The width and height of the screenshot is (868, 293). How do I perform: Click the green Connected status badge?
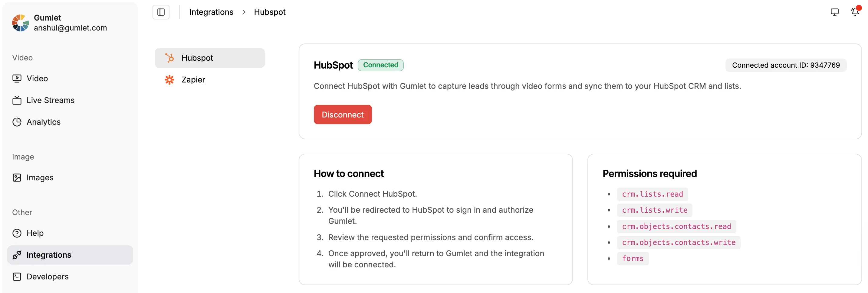[x=380, y=65]
